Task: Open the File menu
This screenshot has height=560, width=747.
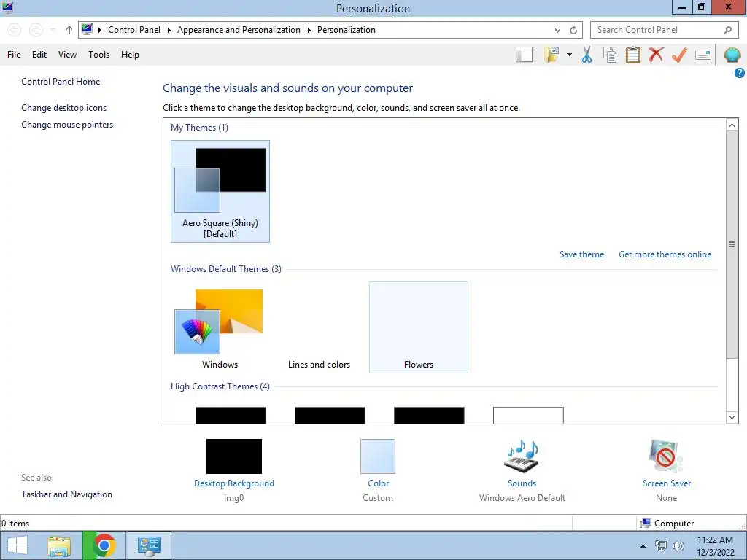Action: pyautogui.click(x=14, y=55)
